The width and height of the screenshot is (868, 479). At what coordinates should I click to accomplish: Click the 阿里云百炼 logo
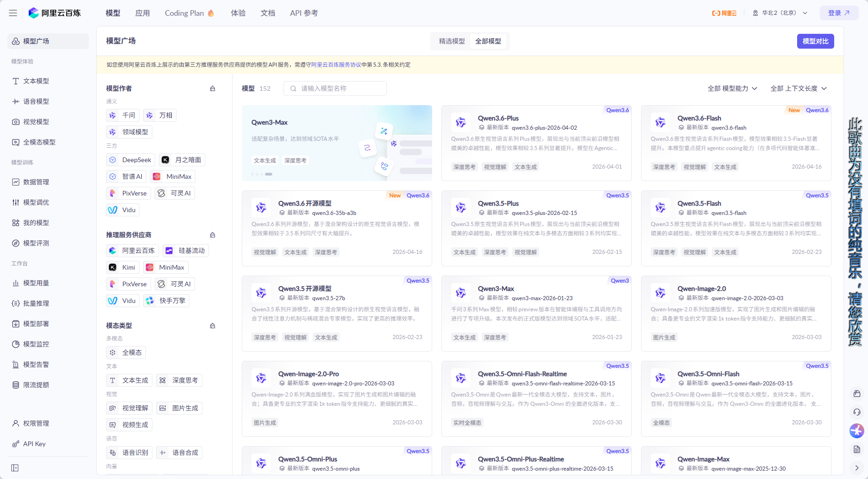[55, 13]
